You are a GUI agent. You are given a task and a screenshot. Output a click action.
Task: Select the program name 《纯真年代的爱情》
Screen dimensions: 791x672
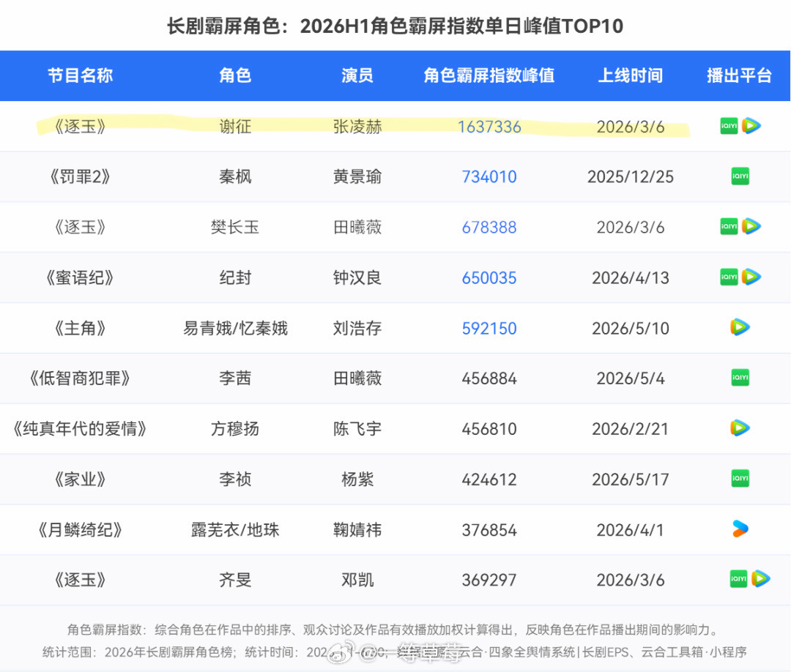(81, 428)
